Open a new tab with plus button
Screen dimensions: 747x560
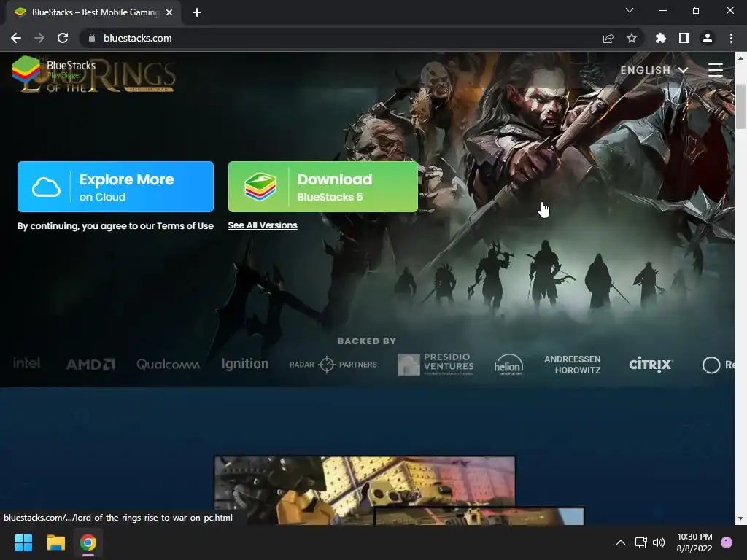[x=197, y=12]
